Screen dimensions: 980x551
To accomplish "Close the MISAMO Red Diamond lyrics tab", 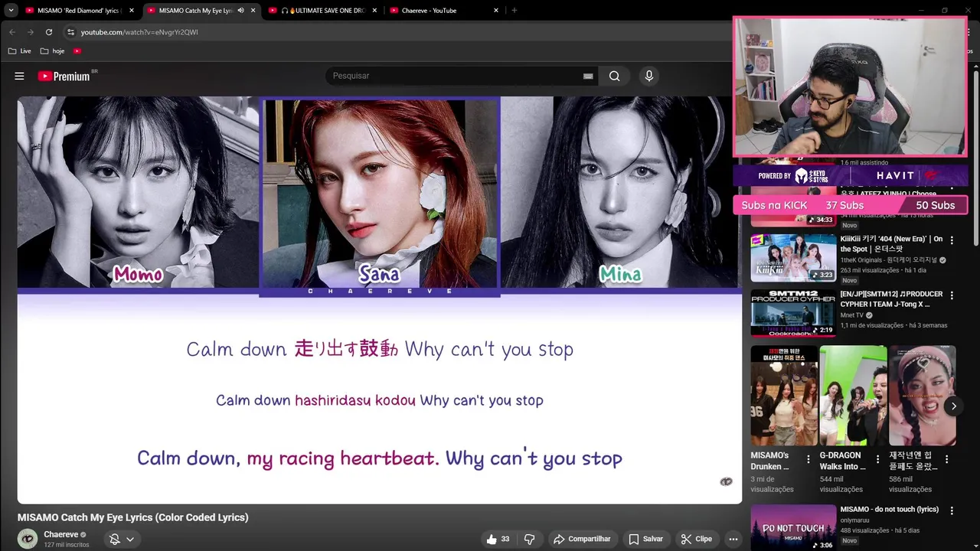I will click(x=132, y=10).
